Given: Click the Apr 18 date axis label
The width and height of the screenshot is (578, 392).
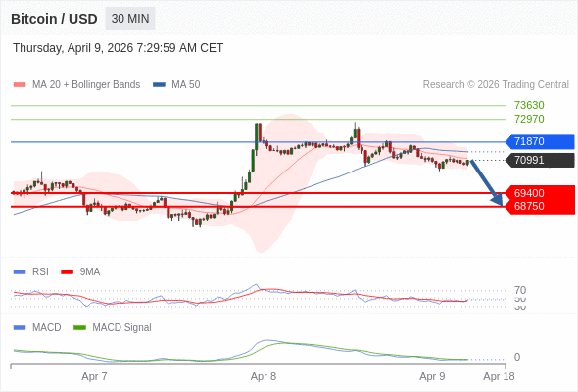Looking at the screenshot, I should point(499,376).
